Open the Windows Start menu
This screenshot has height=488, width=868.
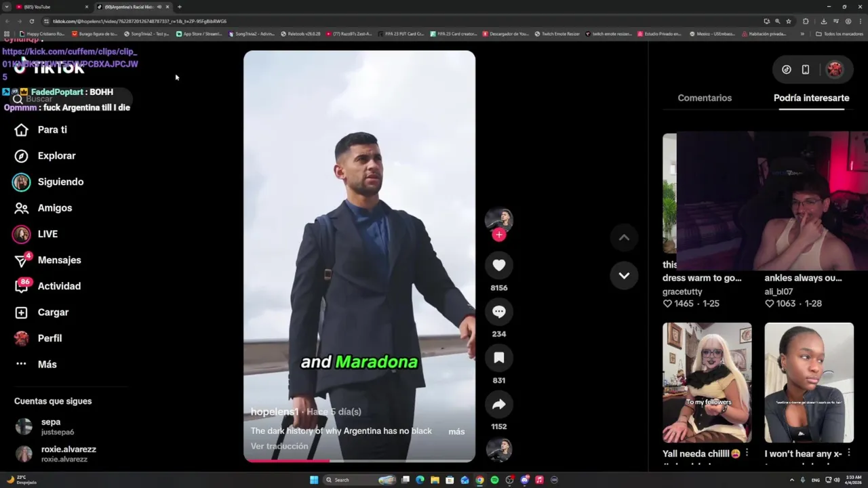314,480
